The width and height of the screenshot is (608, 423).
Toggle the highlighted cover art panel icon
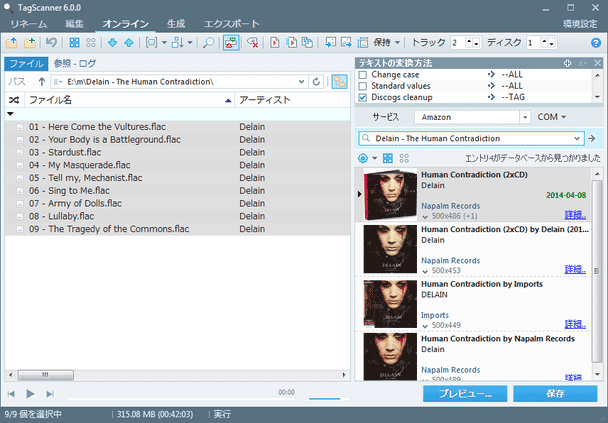pyautogui.click(x=231, y=43)
